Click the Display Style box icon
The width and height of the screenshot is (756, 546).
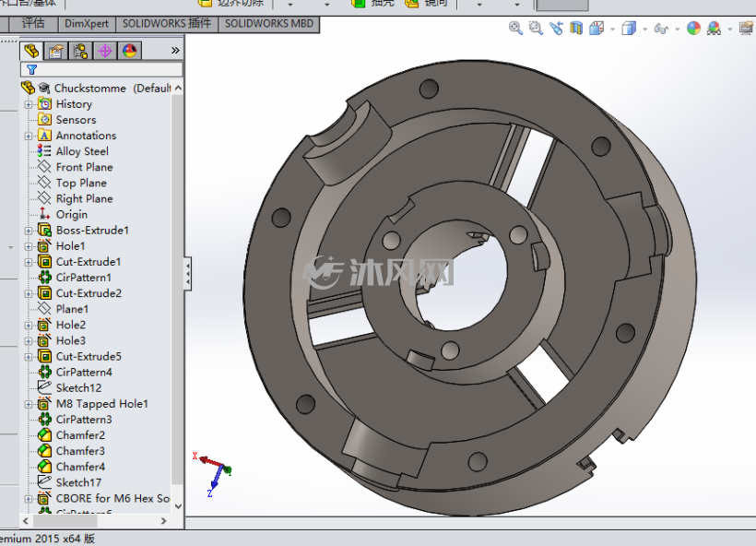point(629,29)
